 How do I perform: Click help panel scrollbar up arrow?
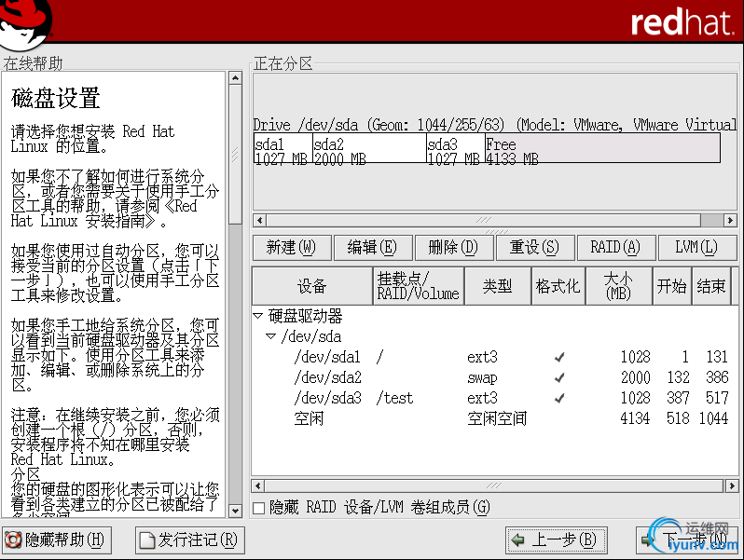pyautogui.click(x=235, y=78)
